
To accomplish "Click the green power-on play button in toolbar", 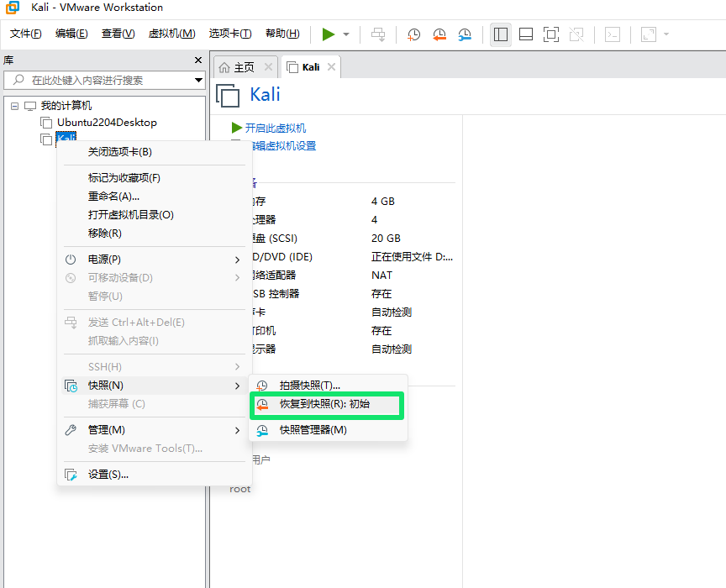I will tap(328, 34).
